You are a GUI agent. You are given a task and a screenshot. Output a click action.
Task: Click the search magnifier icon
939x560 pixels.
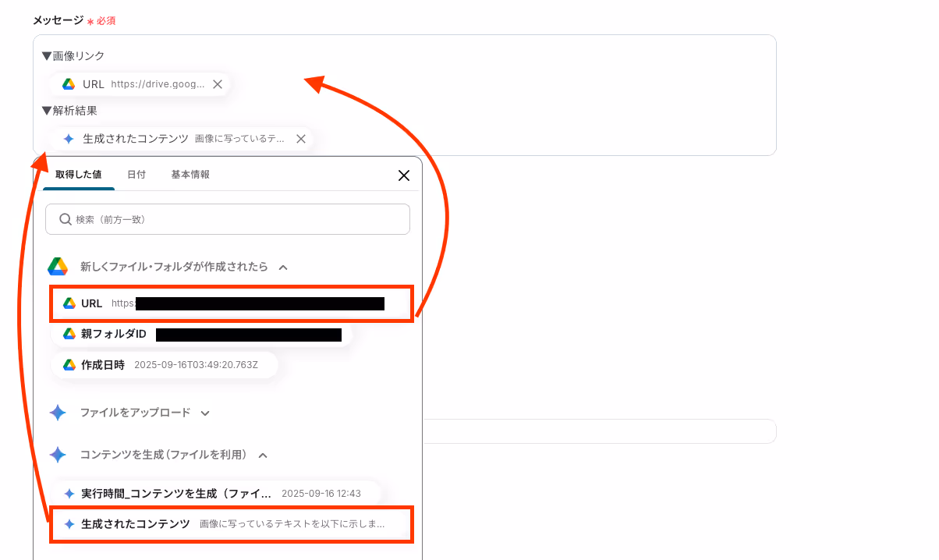click(64, 220)
